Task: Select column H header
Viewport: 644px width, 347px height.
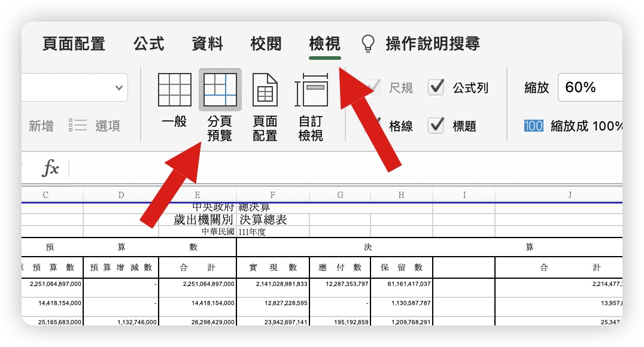Action: (401, 194)
